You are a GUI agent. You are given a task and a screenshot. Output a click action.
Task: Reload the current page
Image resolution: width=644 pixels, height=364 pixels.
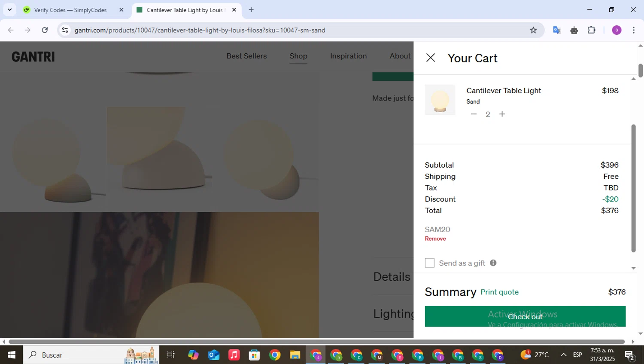[x=45, y=30]
